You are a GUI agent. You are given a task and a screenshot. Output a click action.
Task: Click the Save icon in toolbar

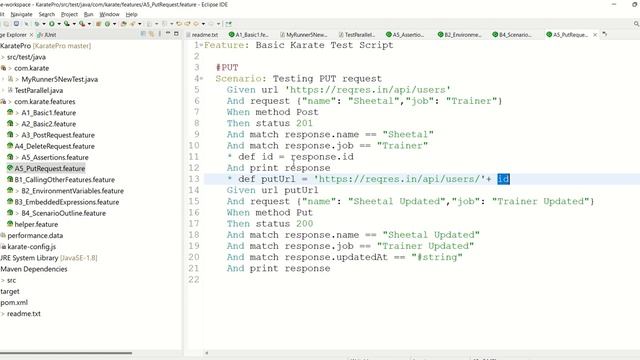[x=16, y=24]
